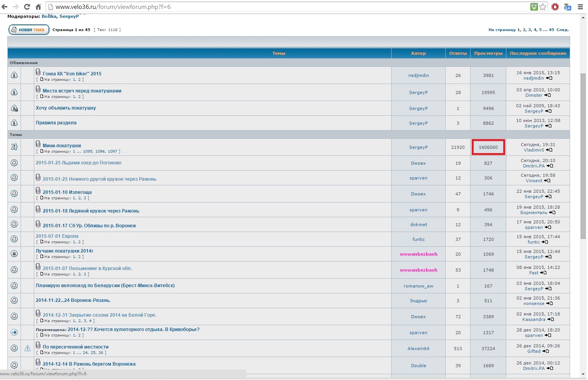This screenshot has width=588, height=380.
Task: Open topic 'Правила раздела'
Action: [x=56, y=123]
